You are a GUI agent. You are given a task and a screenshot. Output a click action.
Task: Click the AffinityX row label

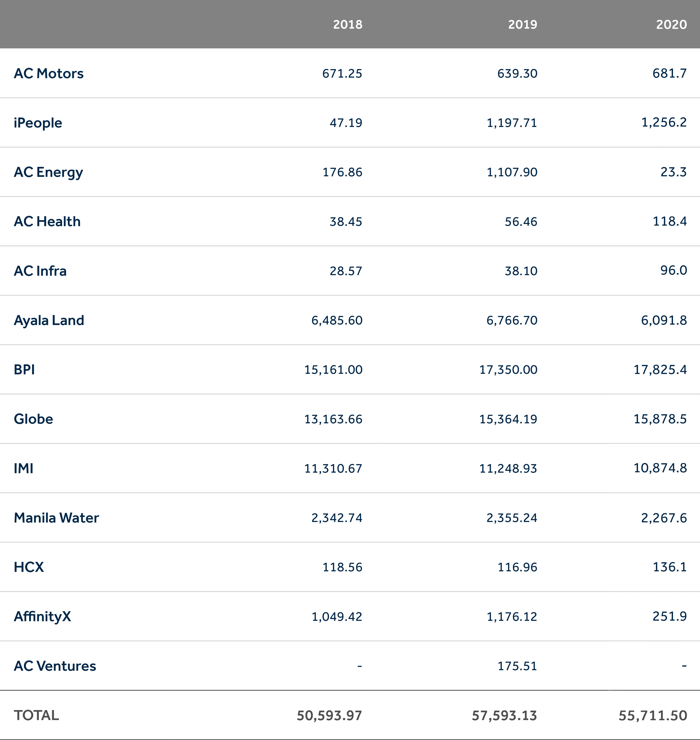[42, 616]
